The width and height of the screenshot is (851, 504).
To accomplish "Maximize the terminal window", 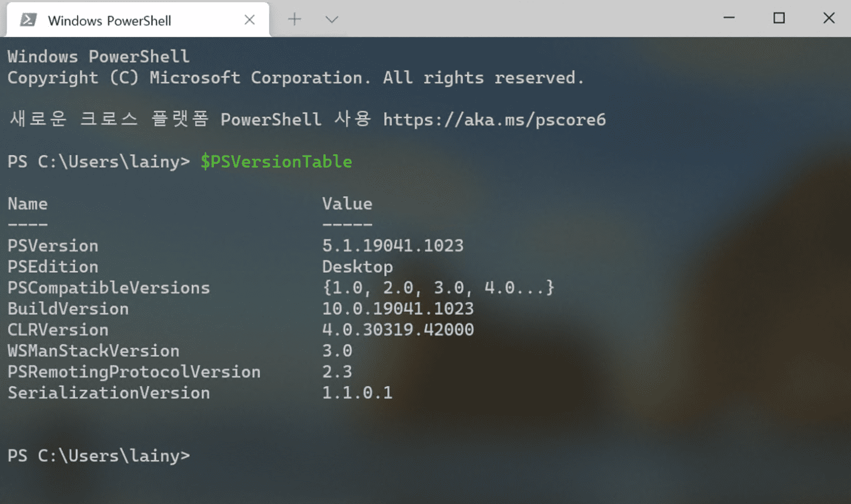I will coord(779,18).
